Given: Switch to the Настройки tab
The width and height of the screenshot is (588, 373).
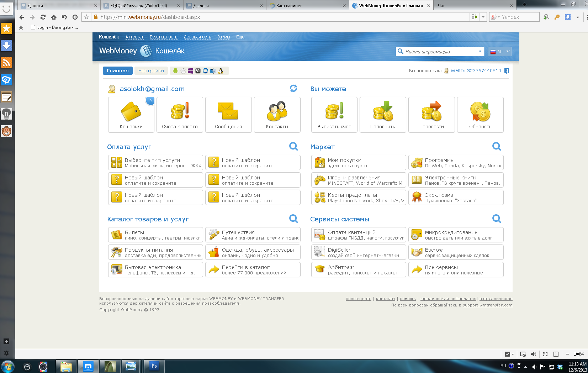Looking at the screenshot, I should point(151,71).
